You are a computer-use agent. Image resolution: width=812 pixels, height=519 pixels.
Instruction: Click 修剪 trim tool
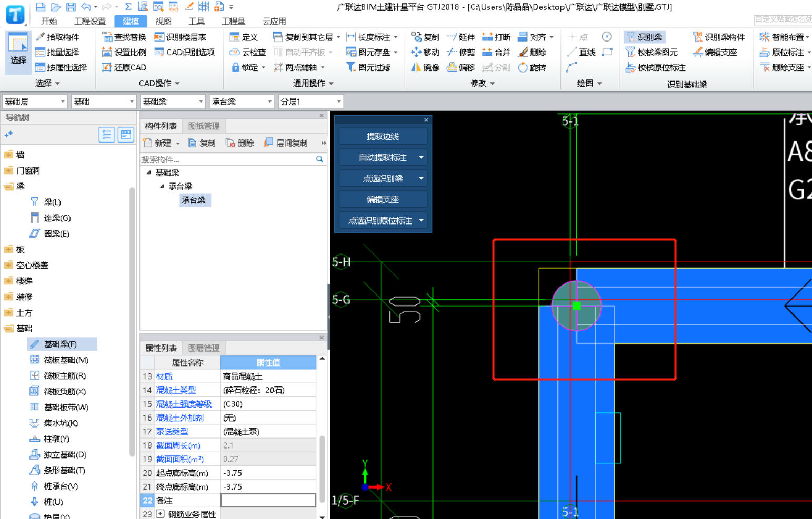(460, 52)
